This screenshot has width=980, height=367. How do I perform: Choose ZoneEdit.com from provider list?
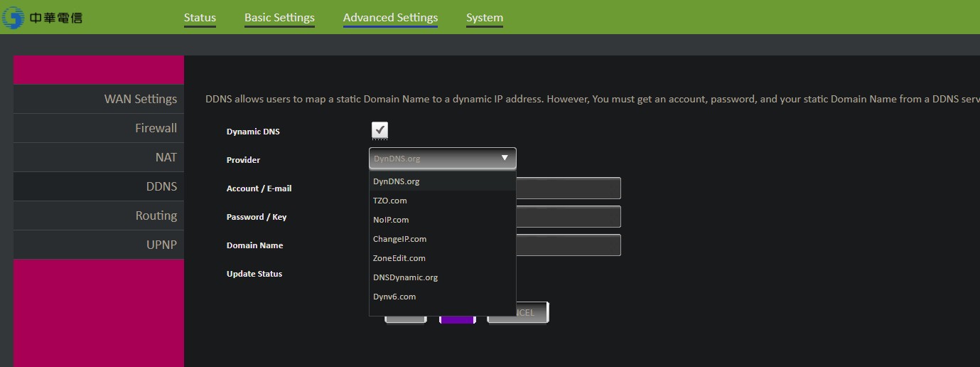point(442,258)
